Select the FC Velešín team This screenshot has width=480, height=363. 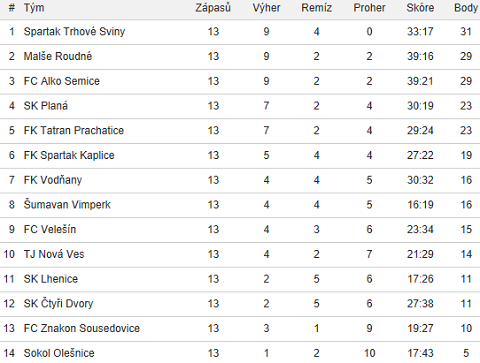[50, 229]
